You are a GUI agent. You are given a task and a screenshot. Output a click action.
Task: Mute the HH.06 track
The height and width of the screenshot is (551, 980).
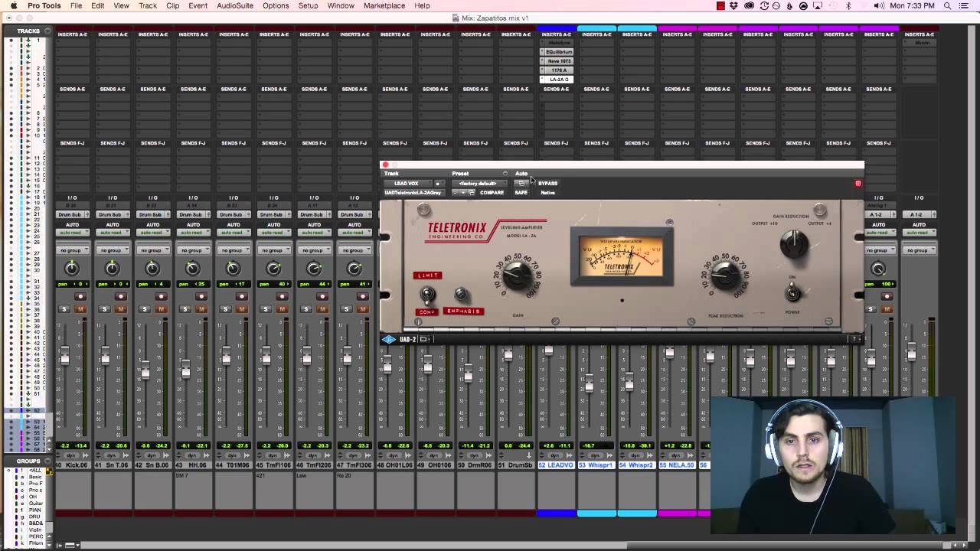tap(201, 309)
